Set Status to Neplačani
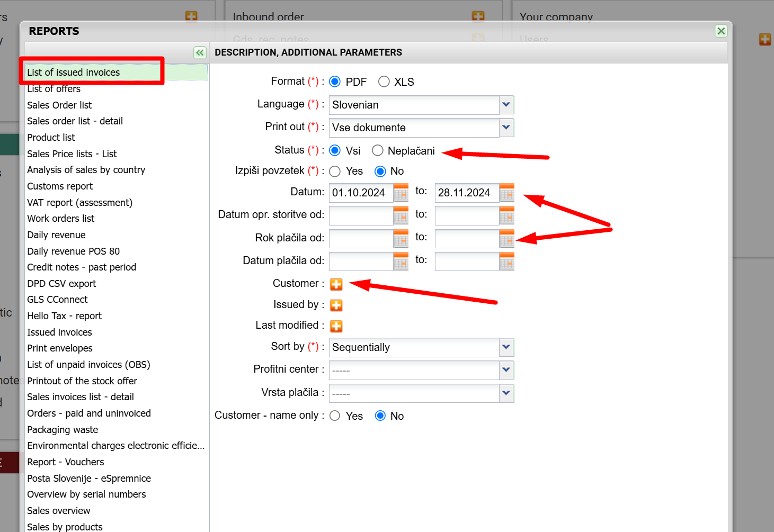 (378, 150)
